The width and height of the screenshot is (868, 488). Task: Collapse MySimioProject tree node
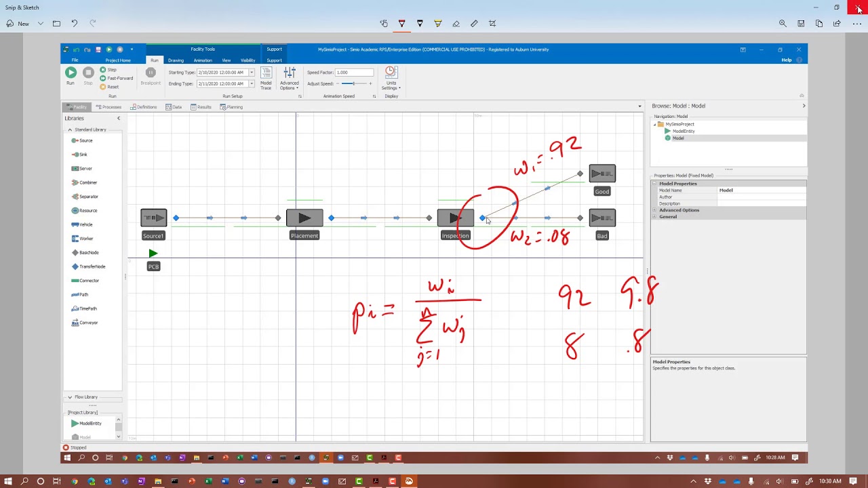[654, 124]
